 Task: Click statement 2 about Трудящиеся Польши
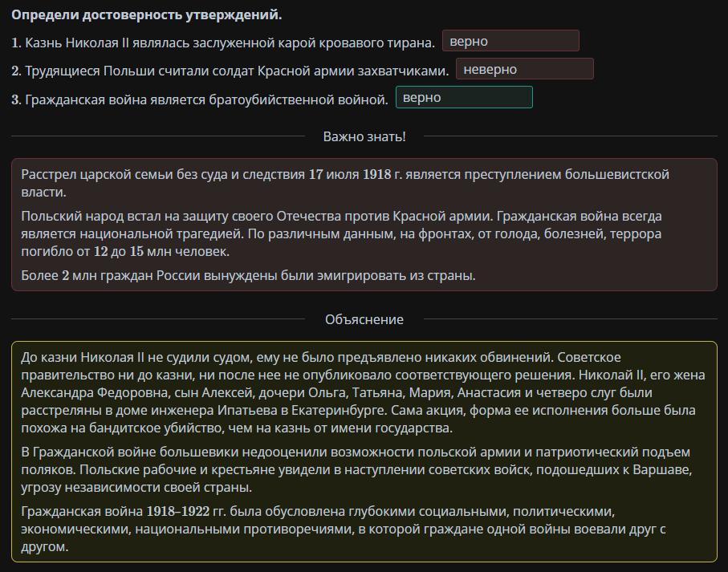237,71
